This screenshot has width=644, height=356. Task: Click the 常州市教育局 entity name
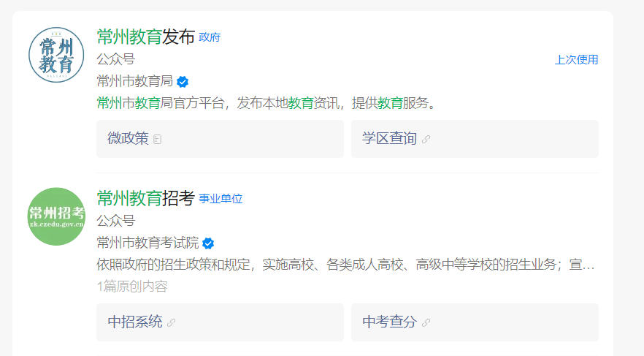pos(134,81)
